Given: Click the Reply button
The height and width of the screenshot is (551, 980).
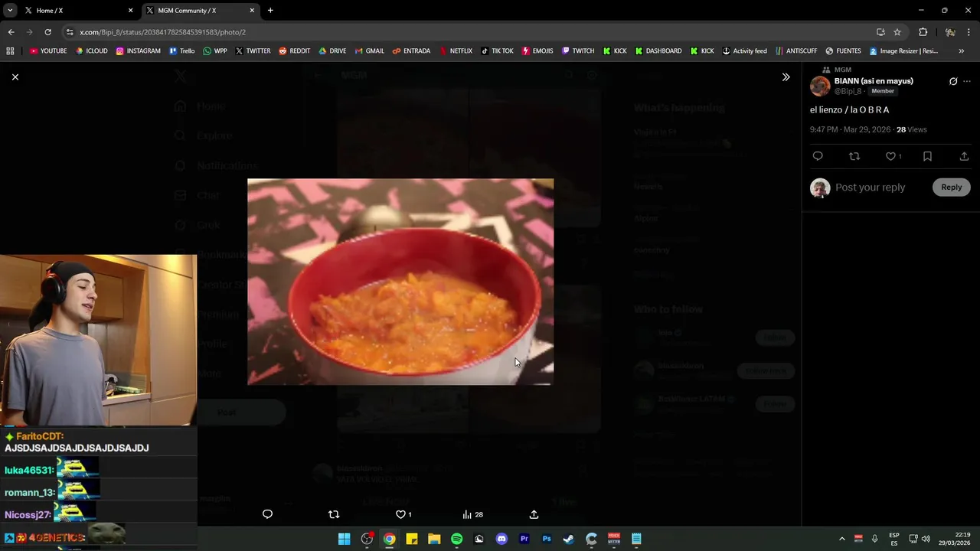Looking at the screenshot, I should click(x=951, y=187).
